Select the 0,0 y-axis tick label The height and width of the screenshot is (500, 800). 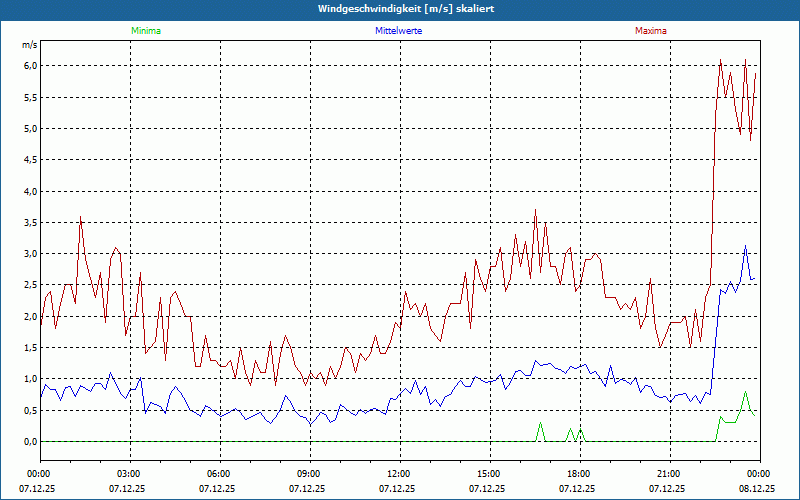click(x=29, y=442)
